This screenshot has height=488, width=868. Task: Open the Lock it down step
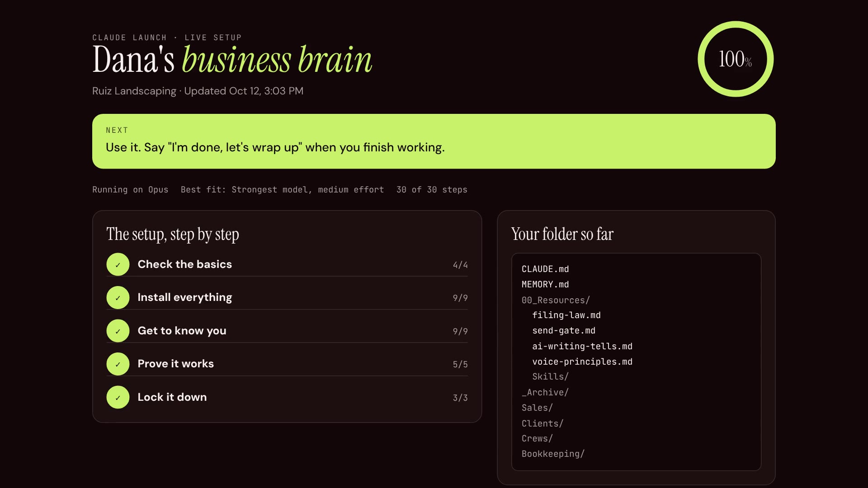[287, 397]
